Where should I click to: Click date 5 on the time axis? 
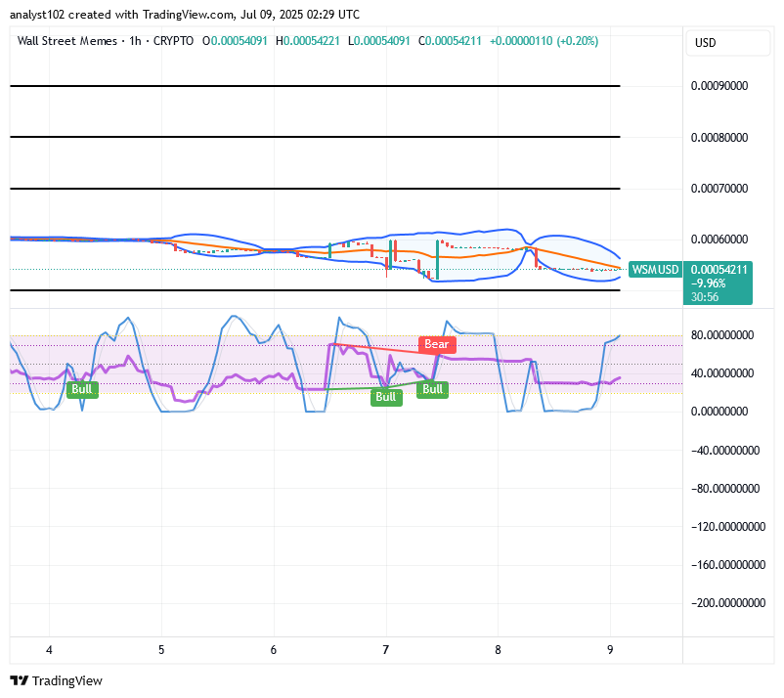161,650
